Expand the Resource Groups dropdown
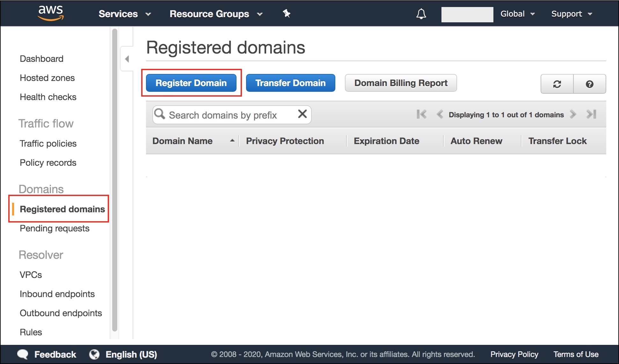This screenshot has width=619, height=364. pos(216,14)
